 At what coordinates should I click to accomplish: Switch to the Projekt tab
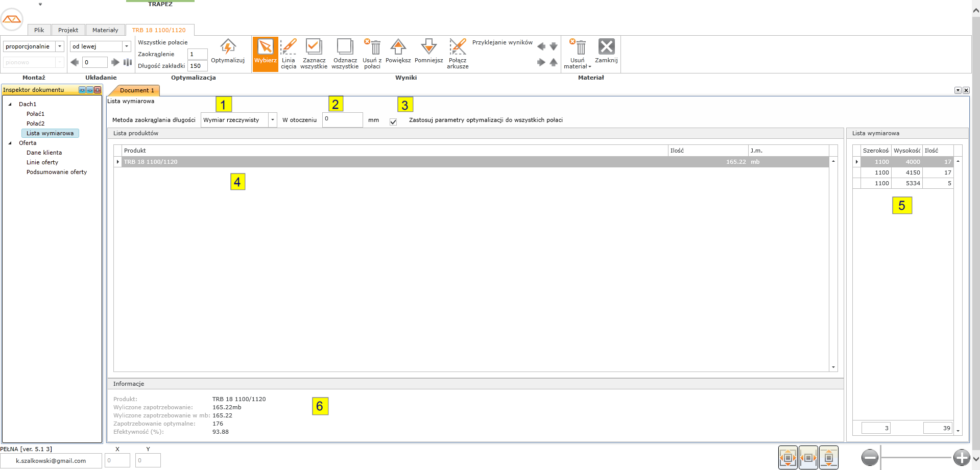pyautogui.click(x=68, y=30)
